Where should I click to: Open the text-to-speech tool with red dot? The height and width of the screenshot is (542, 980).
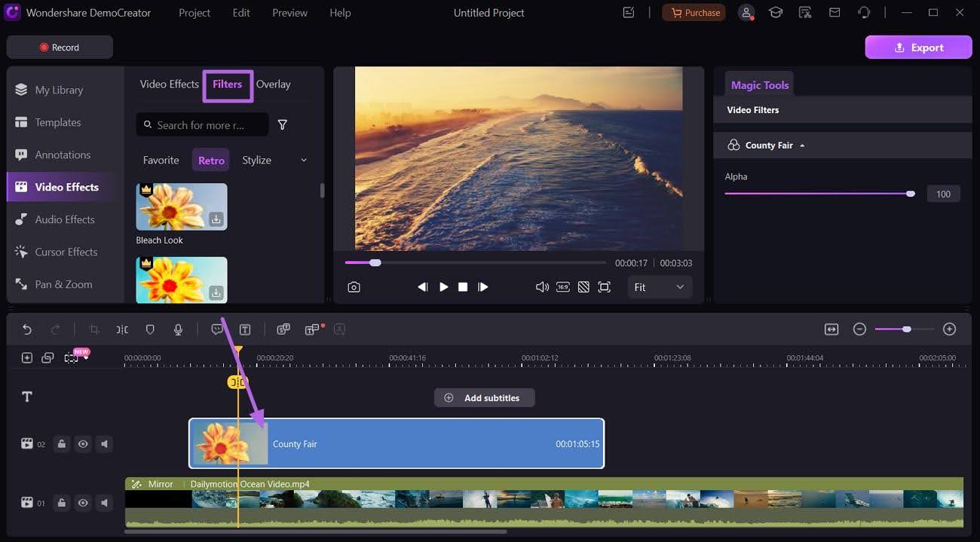(x=313, y=329)
